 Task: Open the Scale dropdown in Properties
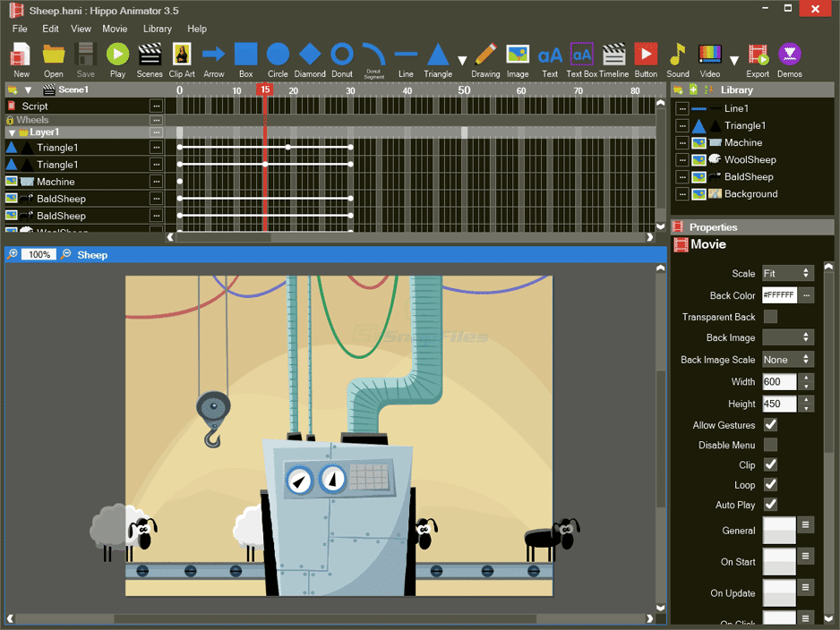[787, 273]
